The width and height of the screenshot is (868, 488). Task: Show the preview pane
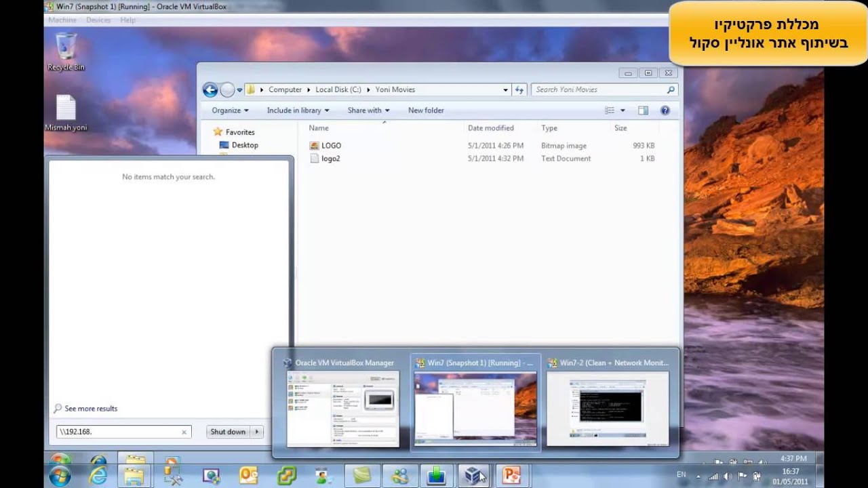643,110
